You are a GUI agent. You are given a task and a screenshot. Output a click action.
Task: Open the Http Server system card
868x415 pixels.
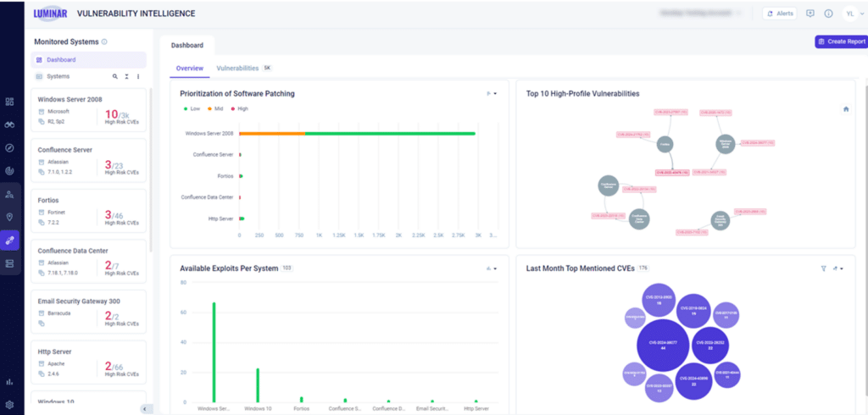click(x=88, y=362)
